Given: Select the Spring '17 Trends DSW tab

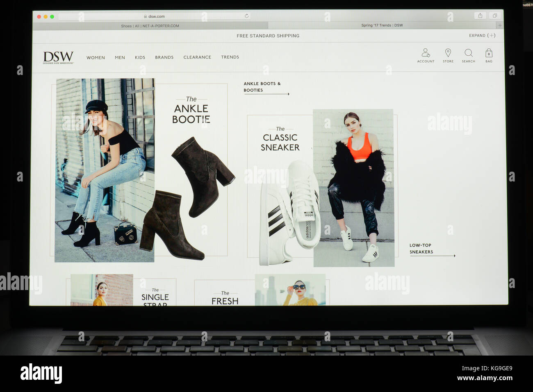Looking at the screenshot, I should tap(382, 25).
